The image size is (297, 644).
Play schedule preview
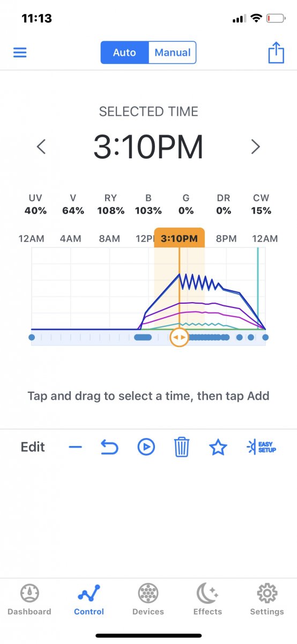pos(146,447)
